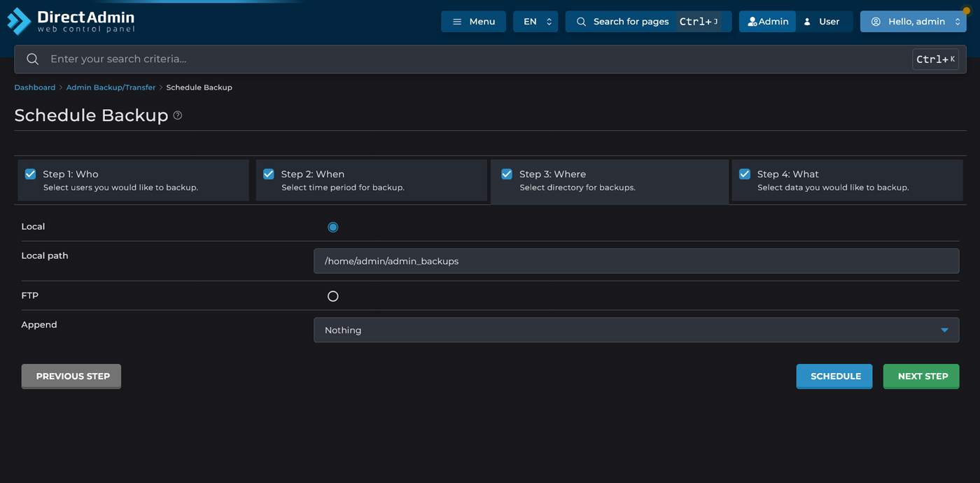Image resolution: width=980 pixels, height=483 pixels.
Task: Click the Local path input field
Action: (636, 260)
